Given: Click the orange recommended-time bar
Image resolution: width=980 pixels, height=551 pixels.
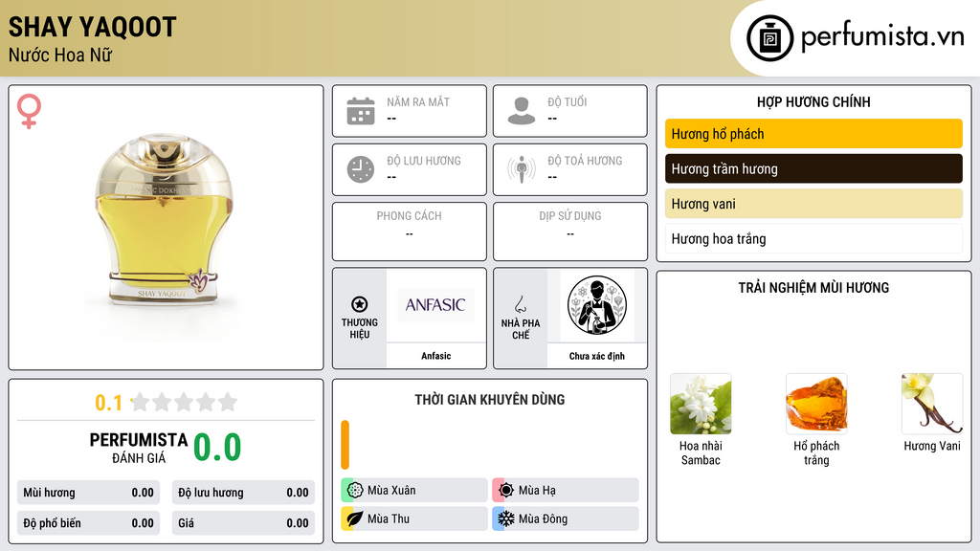Looking at the screenshot, I should click(x=345, y=445).
